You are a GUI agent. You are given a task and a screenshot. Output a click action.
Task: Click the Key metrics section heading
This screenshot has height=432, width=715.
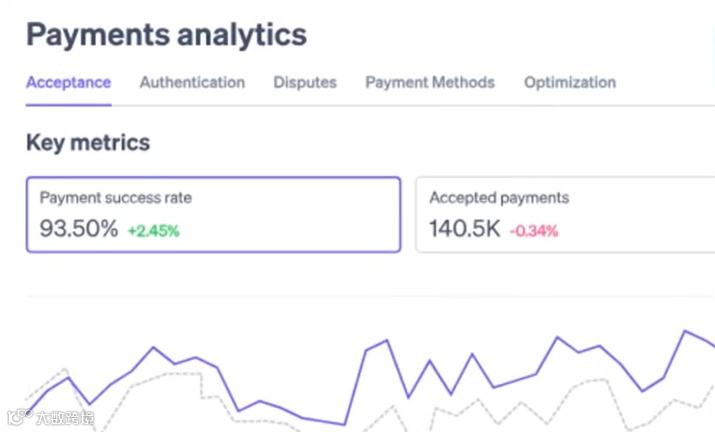88,142
